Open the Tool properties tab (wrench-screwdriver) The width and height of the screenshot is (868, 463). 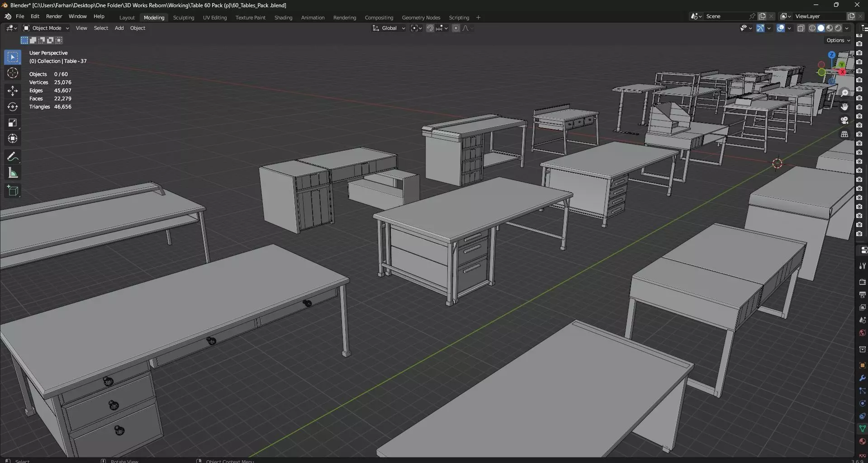pos(862,266)
